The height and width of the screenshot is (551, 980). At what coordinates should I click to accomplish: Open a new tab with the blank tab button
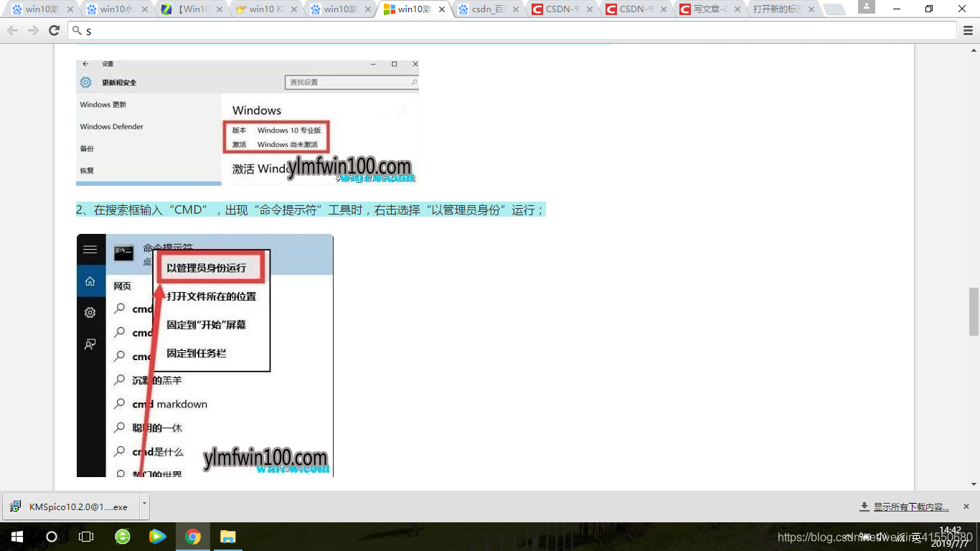point(834,9)
